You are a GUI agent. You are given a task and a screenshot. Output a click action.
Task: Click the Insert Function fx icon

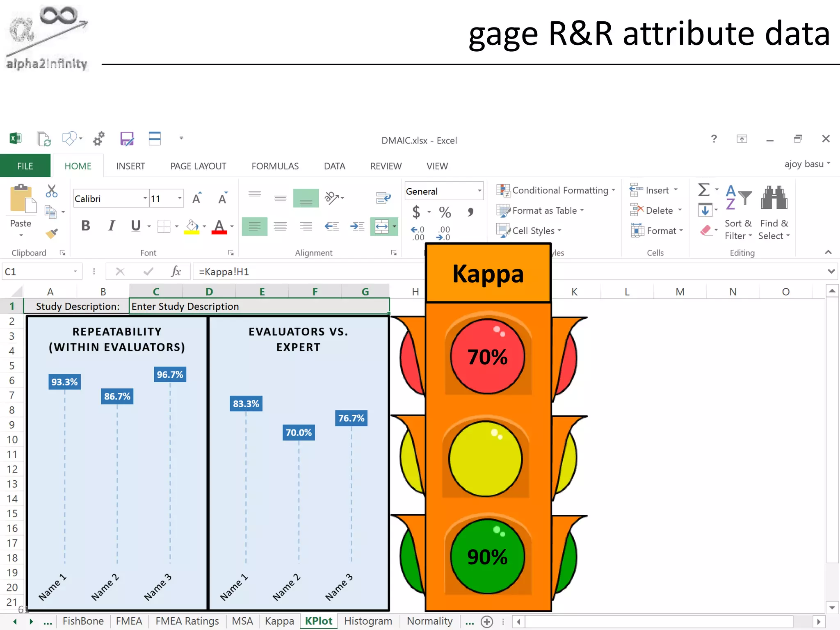(176, 272)
